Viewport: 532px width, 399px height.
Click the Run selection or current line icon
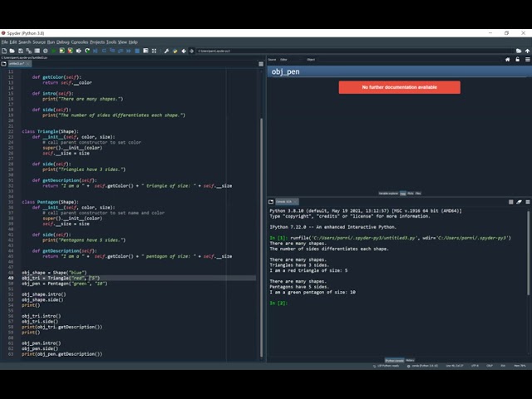(x=79, y=51)
